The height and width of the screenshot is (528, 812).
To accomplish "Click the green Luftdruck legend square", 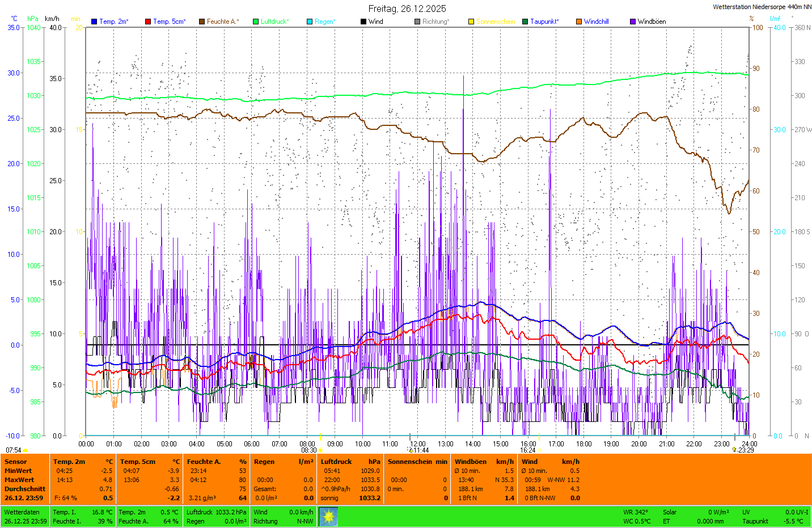I will (x=256, y=22).
